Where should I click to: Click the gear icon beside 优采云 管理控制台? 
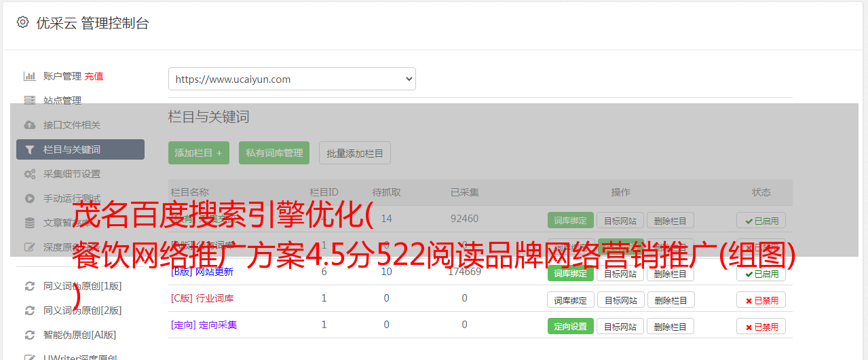[22, 22]
